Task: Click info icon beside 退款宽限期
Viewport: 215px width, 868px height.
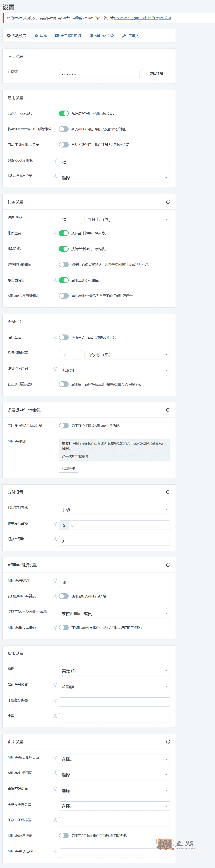Action: point(55,539)
